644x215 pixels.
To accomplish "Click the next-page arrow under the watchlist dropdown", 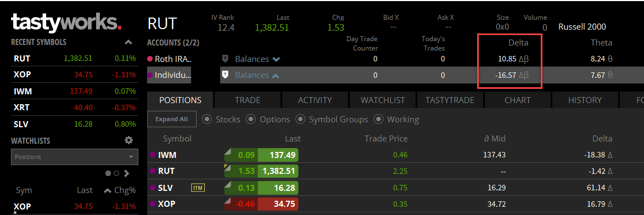I will pyautogui.click(x=126, y=173).
